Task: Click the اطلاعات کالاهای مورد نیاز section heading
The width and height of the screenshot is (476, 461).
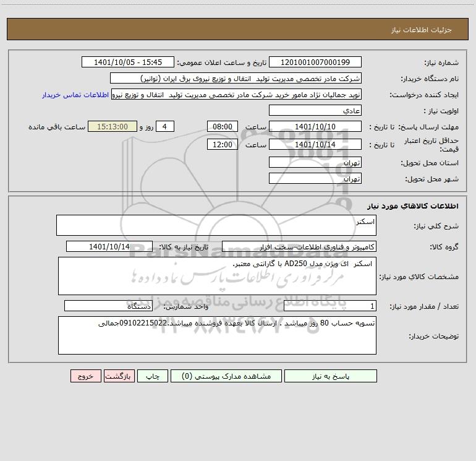Action: tap(413, 205)
